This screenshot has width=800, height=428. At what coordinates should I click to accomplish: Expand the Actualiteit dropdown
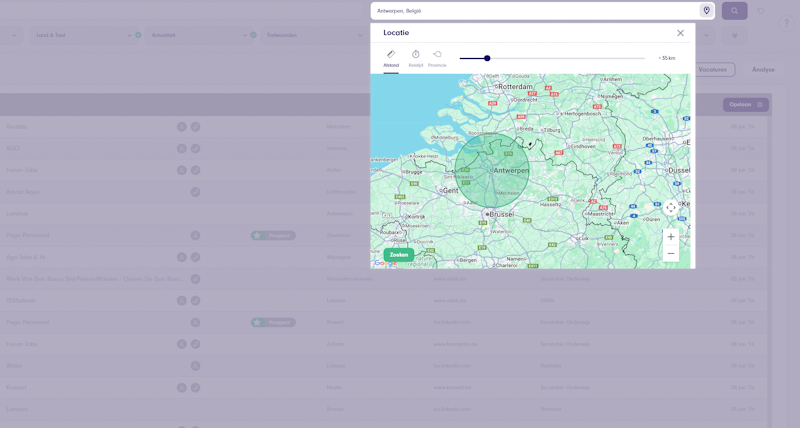click(200, 35)
